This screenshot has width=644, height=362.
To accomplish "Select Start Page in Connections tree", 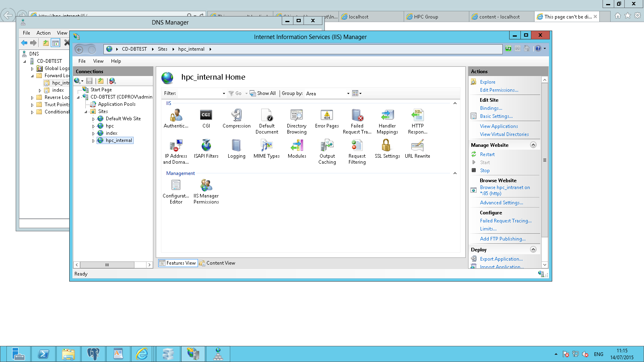I will tap(101, 90).
